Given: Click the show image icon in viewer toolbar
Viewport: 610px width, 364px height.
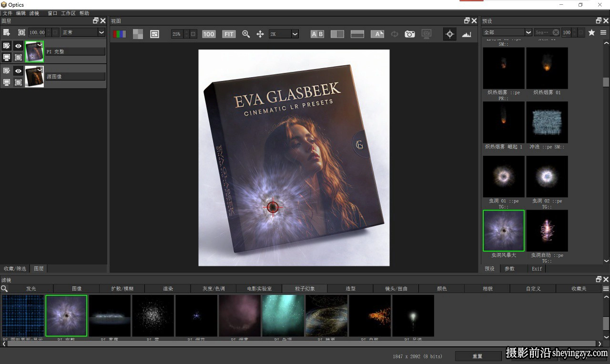Looking at the screenshot, I should (154, 34).
